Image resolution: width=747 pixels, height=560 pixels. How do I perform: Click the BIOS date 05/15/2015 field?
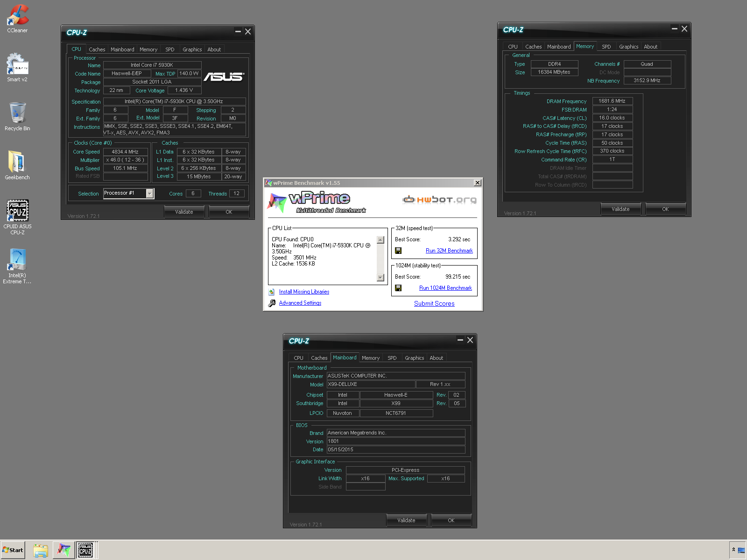click(396, 449)
